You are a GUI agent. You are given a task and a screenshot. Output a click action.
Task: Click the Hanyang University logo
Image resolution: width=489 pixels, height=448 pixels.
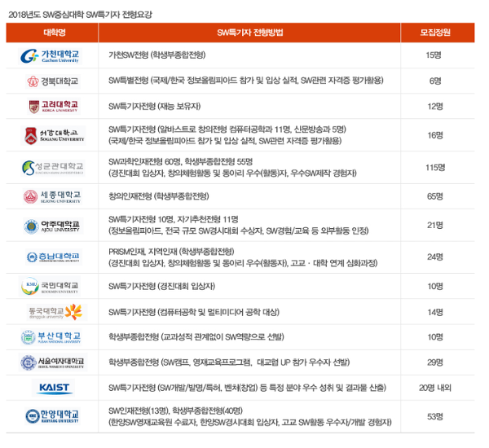52,416
